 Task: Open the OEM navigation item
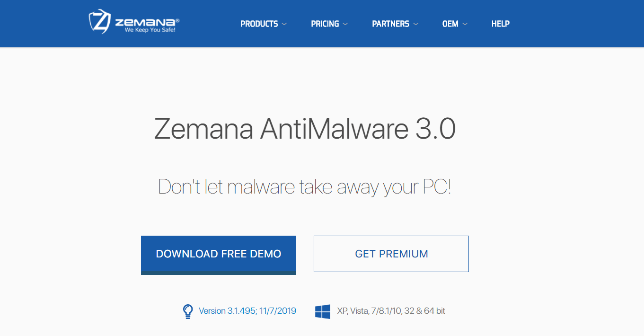pyautogui.click(x=450, y=24)
